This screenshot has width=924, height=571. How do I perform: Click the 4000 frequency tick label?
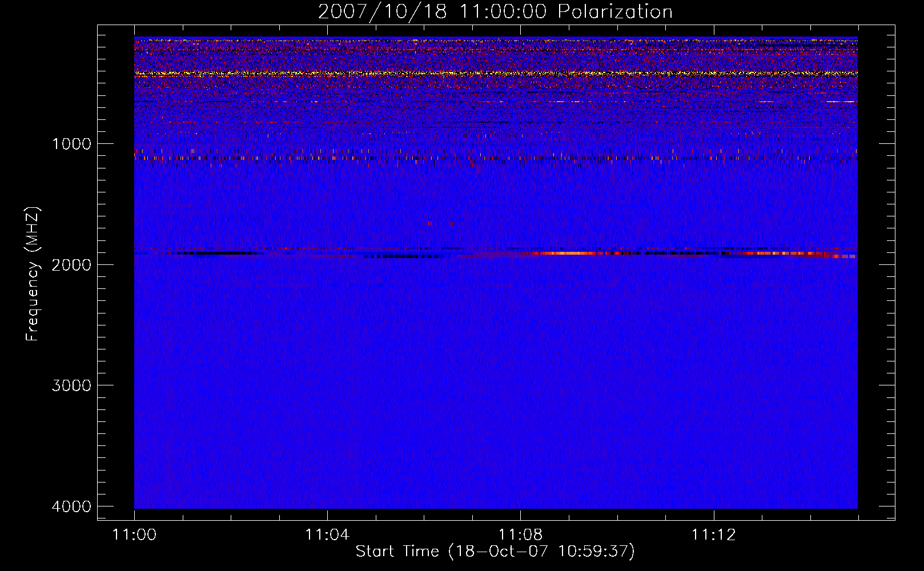click(71, 506)
